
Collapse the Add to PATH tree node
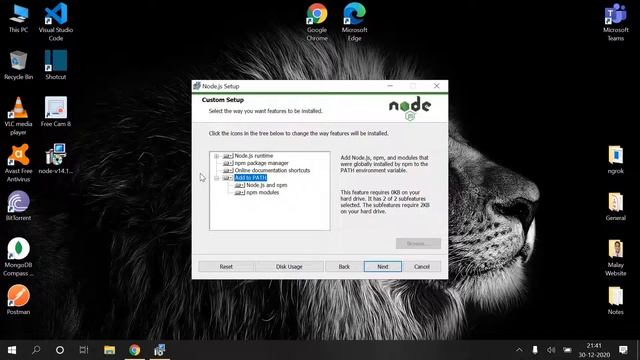[x=216, y=178]
